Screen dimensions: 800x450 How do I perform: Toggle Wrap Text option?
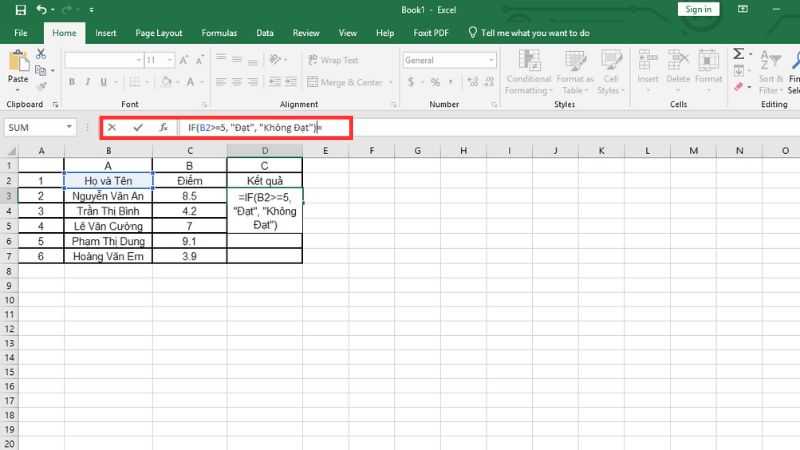(x=332, y=60)
